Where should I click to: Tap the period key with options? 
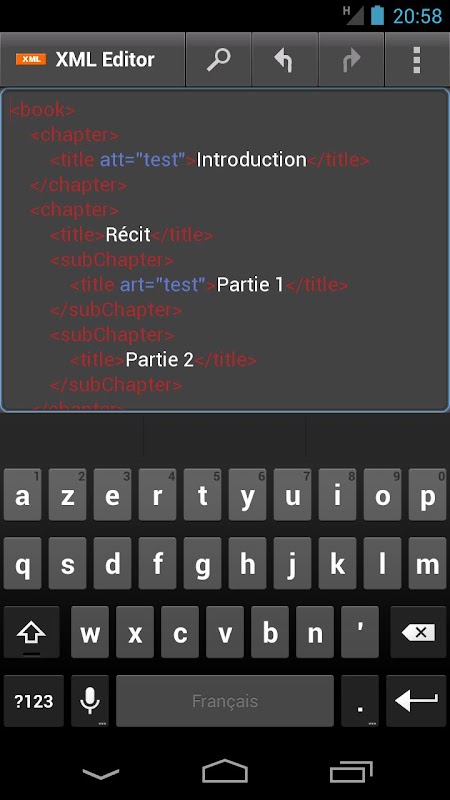pyautogui.click(x=360, y=701)
